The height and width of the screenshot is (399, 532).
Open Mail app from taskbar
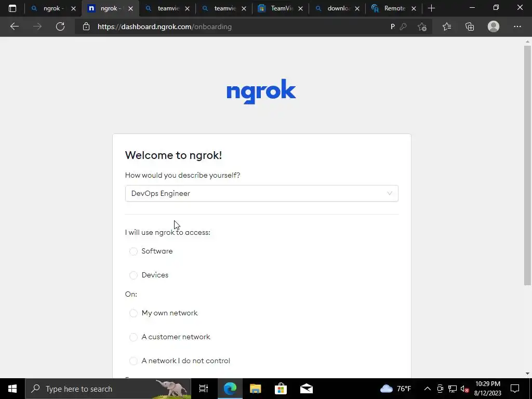(x=307, y=389)
